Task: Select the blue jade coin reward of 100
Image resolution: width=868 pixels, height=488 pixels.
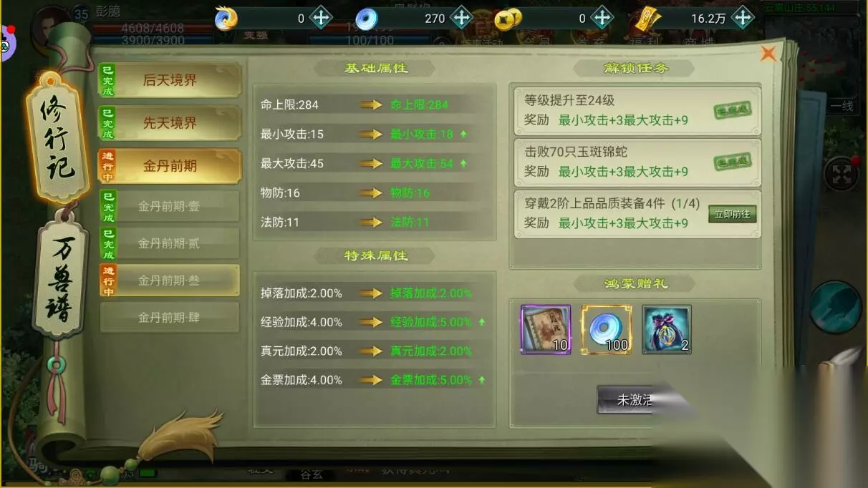Action: pos(606,330)
